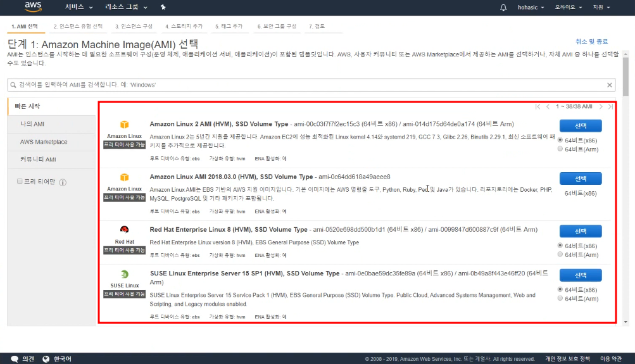Switch to step 2 인스턴스 유형 선택 tab
This screenshot has width=635, height=364.
tap(78, 27)
